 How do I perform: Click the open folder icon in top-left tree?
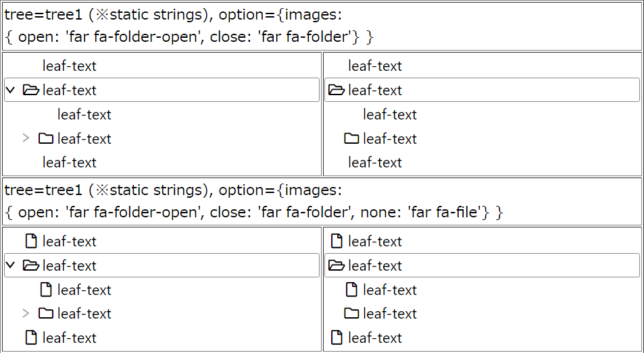tap(31, 90)
